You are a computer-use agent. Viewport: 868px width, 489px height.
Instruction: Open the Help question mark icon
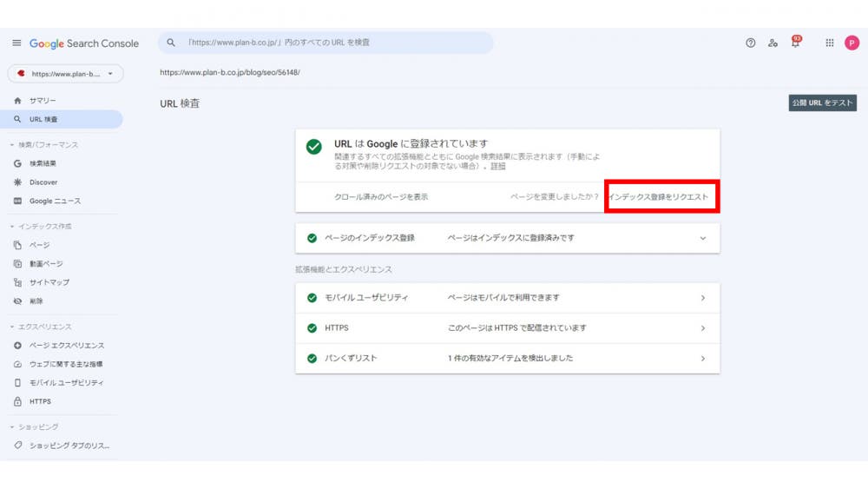pyautogui.click(x=750, y=43)
